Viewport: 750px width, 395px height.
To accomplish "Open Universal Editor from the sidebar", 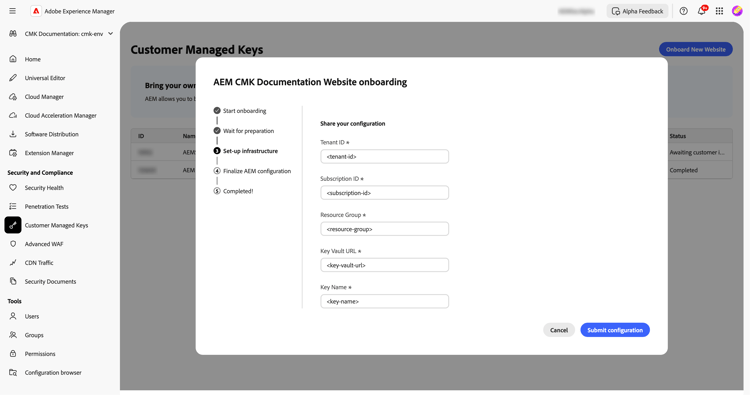I will (45, 77).
